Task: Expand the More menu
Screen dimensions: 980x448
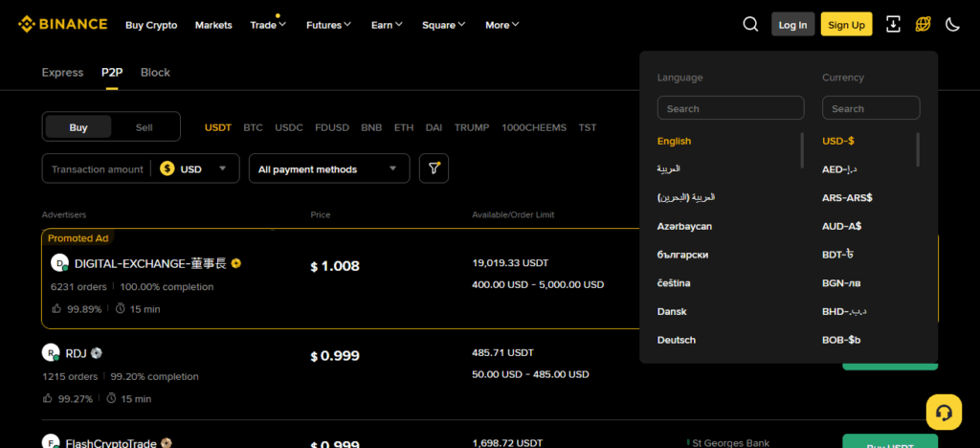Action: coord(502,25)
